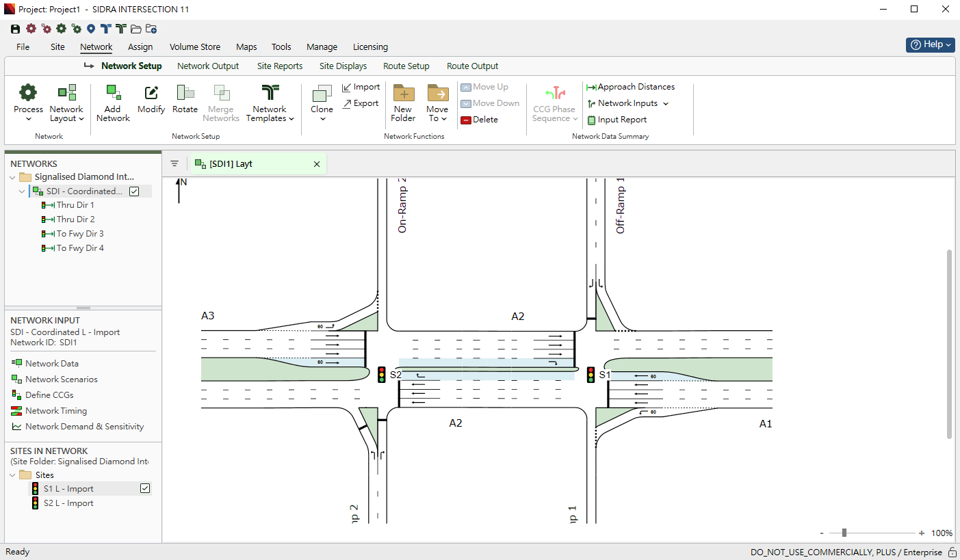Click the blue map pin quick access icon
Viewport: 960px width, 560px height.
[x=90, y=29]
